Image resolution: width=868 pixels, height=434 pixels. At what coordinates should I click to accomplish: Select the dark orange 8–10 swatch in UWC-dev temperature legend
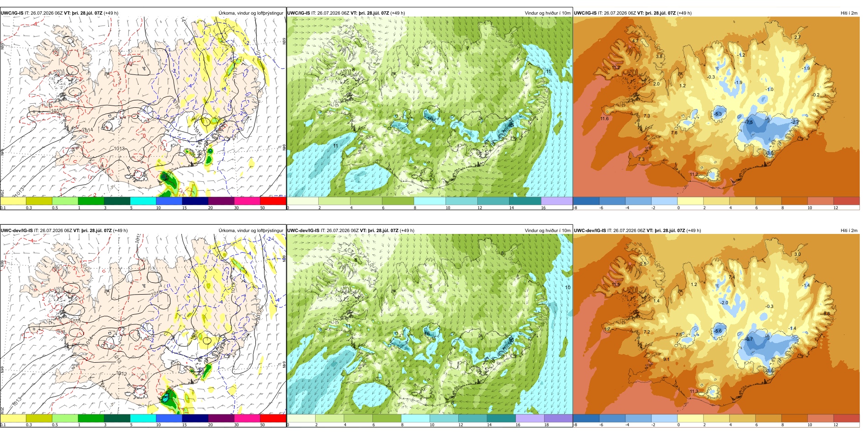794,418
